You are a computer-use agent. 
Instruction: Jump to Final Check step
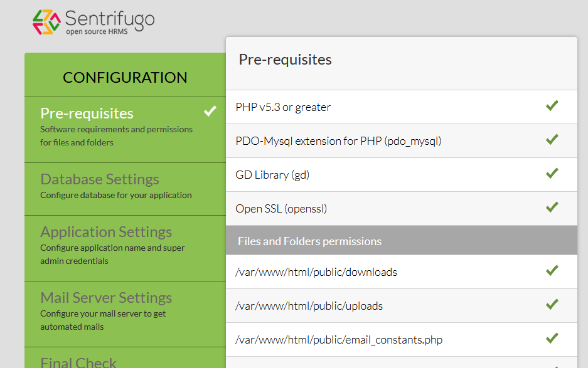(78, 362)
